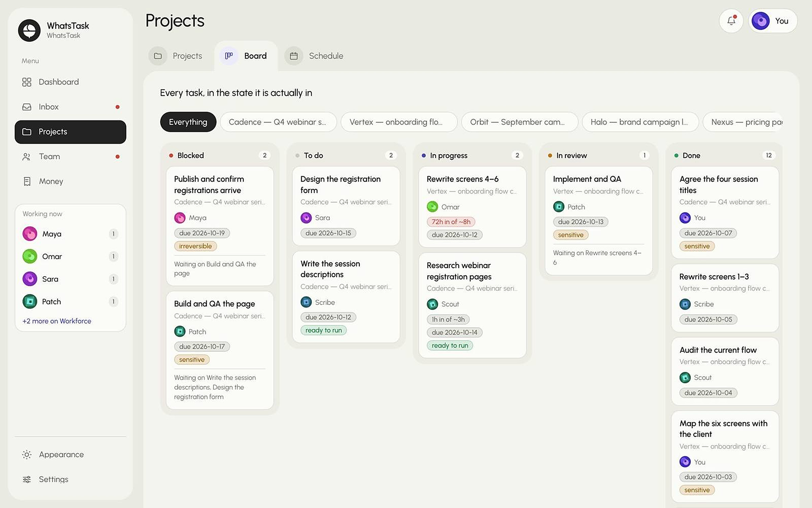Image resolution: width=812 pixels, height=508 pixels.
Task: Click due 2026-10-05 on Rewrite screens 1–3
Action: point(708,319)
